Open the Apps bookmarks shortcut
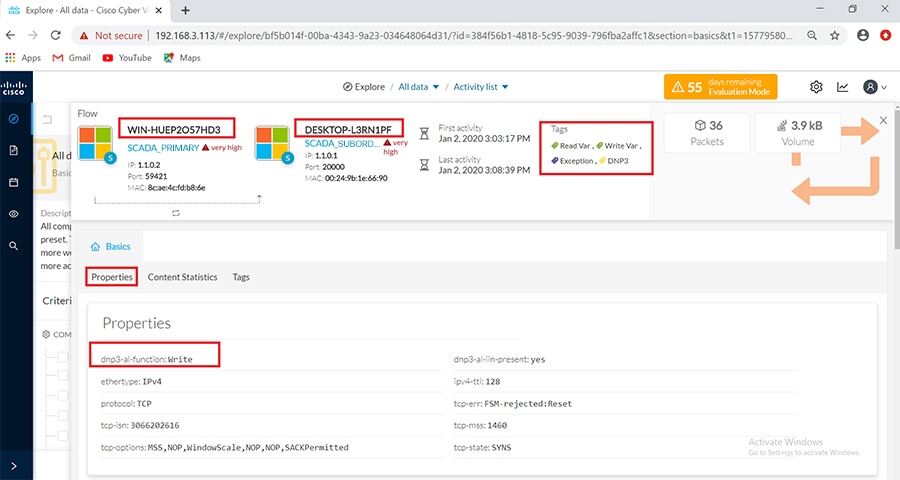 click(x=24, y=58)
